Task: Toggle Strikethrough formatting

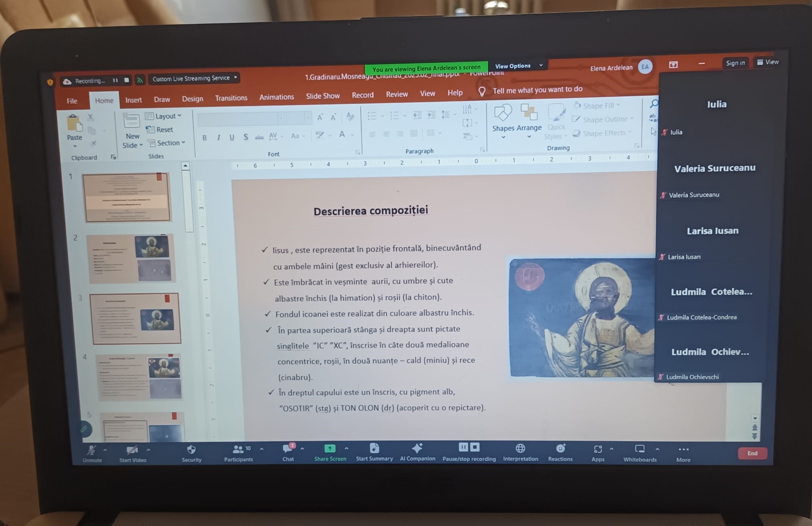Action: pyautogui.click(x=260, y=137)
